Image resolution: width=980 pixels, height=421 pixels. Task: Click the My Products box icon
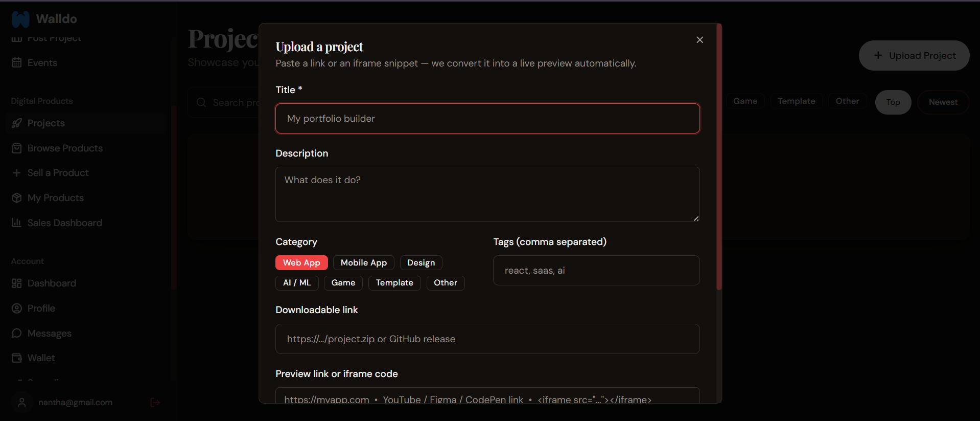[17, 197]
